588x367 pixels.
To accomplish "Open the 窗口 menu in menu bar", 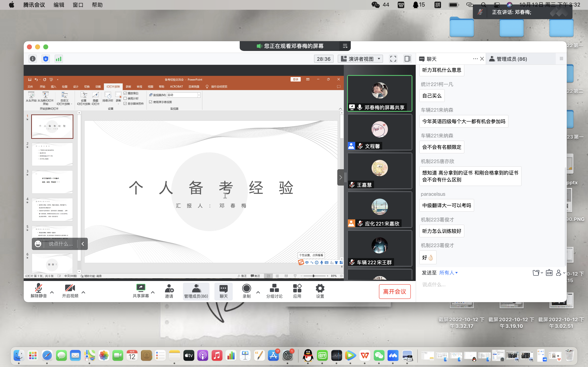I will (x=78, y=5).
